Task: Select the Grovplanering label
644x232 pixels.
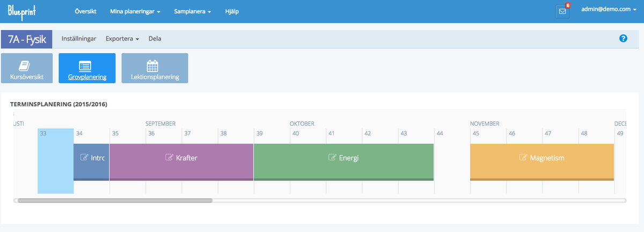Action: (x=87, y=77)
